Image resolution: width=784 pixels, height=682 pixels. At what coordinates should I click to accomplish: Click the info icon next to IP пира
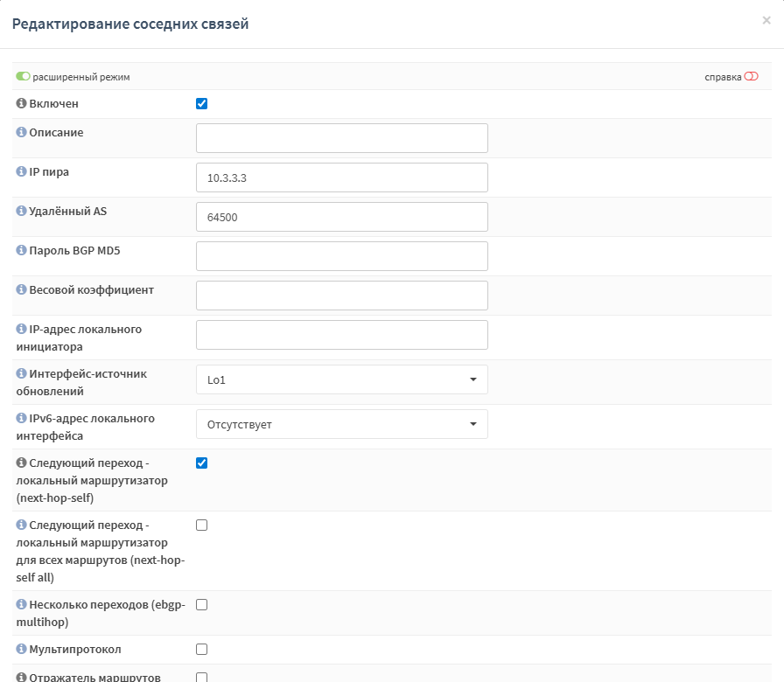[22, 172]
